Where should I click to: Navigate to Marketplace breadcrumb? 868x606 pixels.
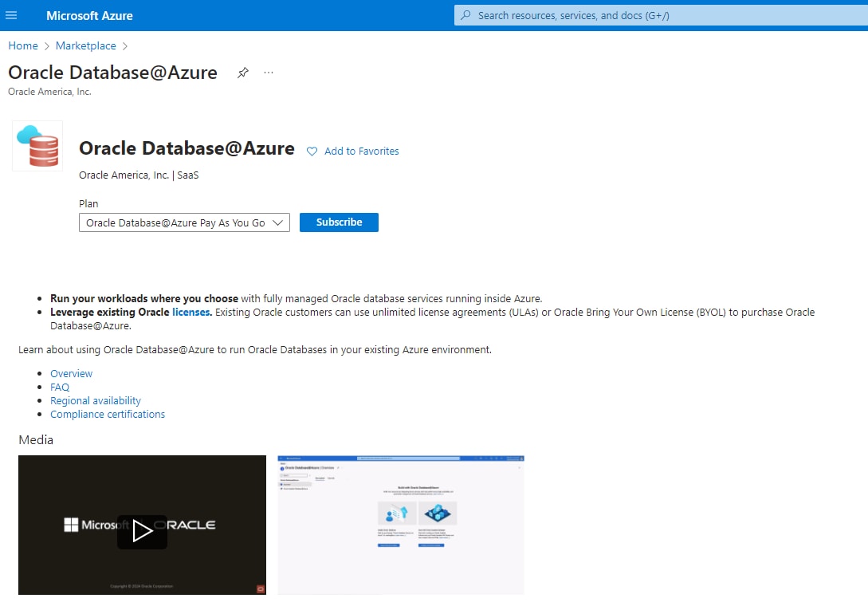point(85,46)
